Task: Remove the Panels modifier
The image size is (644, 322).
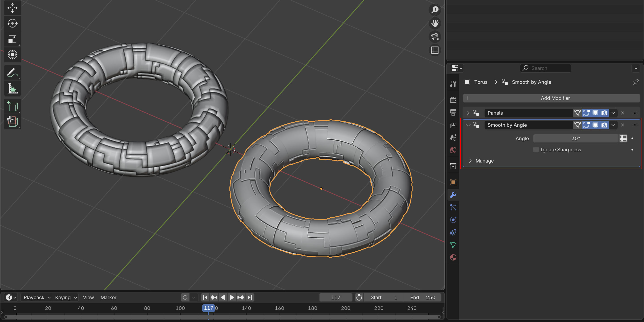Action: point(623,113)
